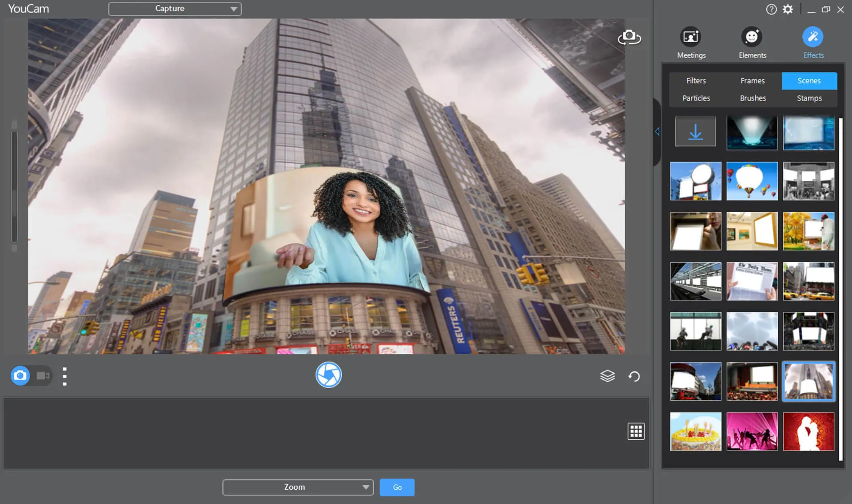Image resolution: width=852 pixels, height=504 pixels.
Task: Toggle photo capture mode
Action: tap(20, 375)
